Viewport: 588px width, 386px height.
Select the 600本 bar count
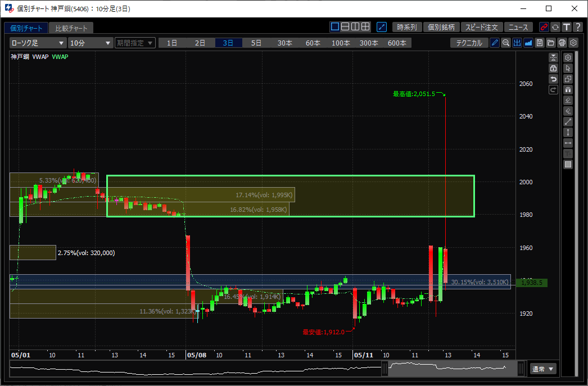tap(397, 43)
